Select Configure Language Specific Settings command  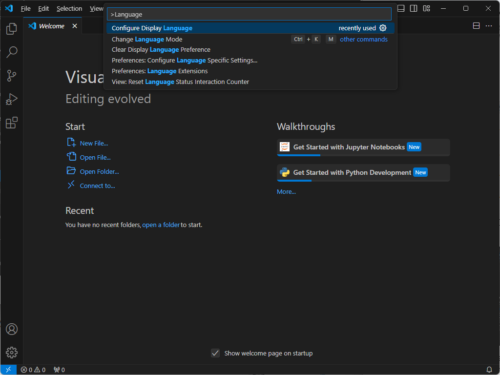pyautogui.click(x=251, y=60)
